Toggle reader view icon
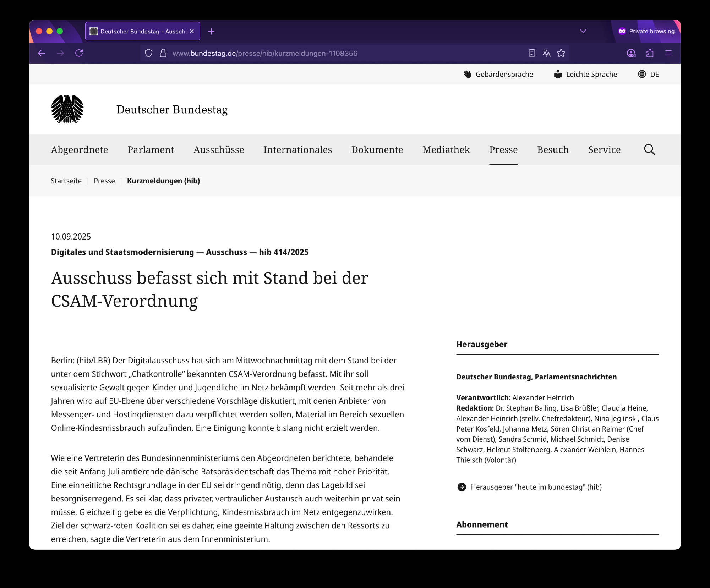The image size is (710, 588). click(x=531, y=53)
